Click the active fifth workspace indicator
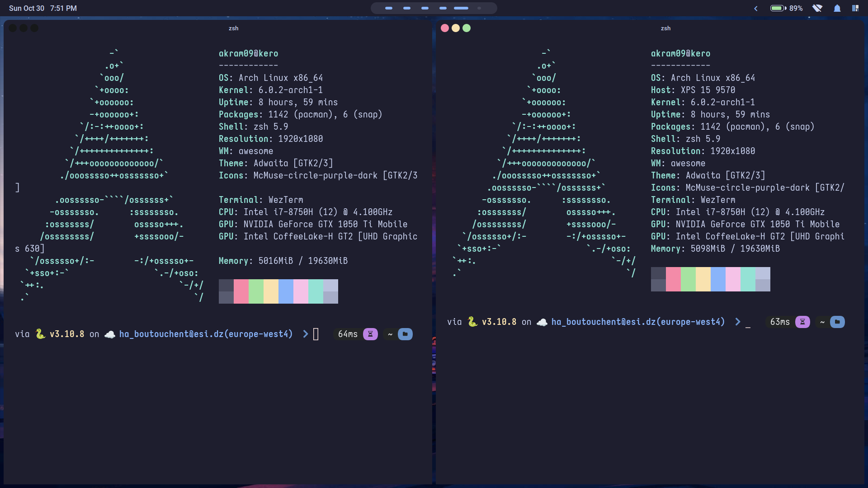868x488 pixels. point(461,8)
